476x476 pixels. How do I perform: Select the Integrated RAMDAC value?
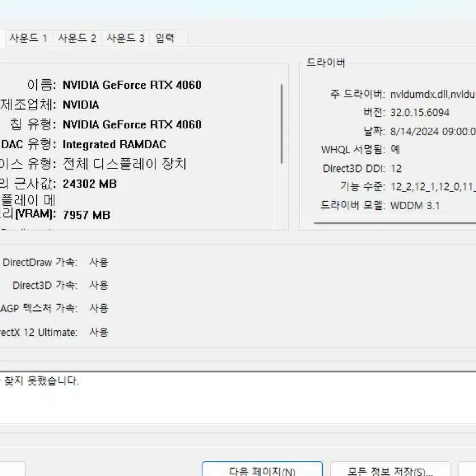coord(114,145)
